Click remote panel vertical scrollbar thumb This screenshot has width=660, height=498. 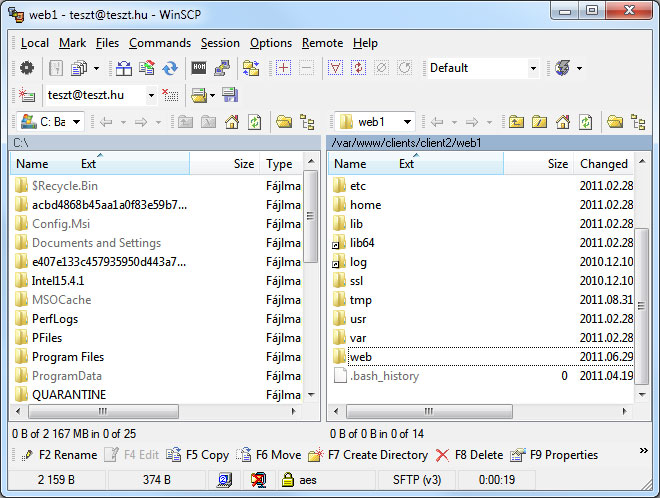[x=641, y=306]
